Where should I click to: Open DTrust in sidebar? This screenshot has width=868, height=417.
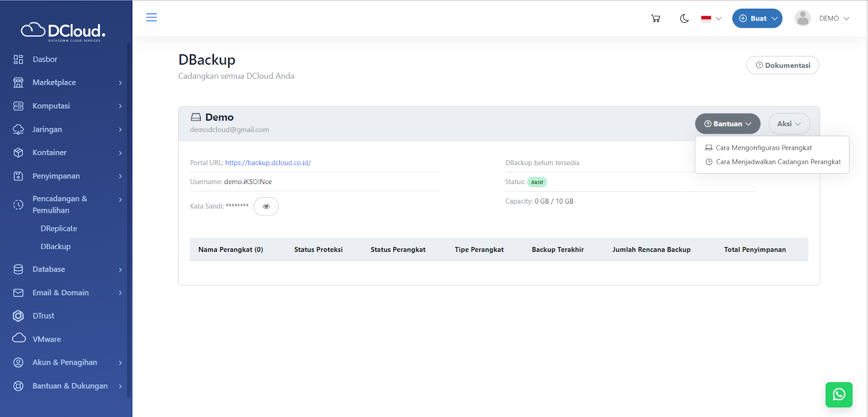(x=43, y=316)
